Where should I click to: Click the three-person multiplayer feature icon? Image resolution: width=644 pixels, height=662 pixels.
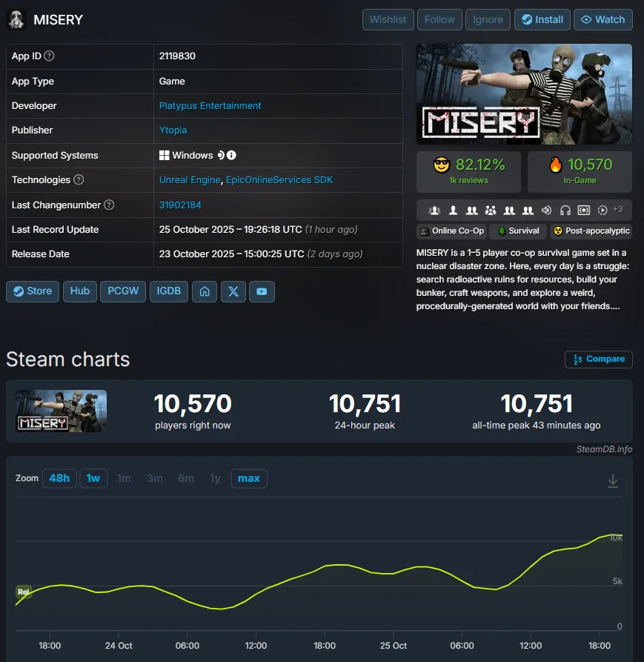pyautogui.click(x=434, y=210)
